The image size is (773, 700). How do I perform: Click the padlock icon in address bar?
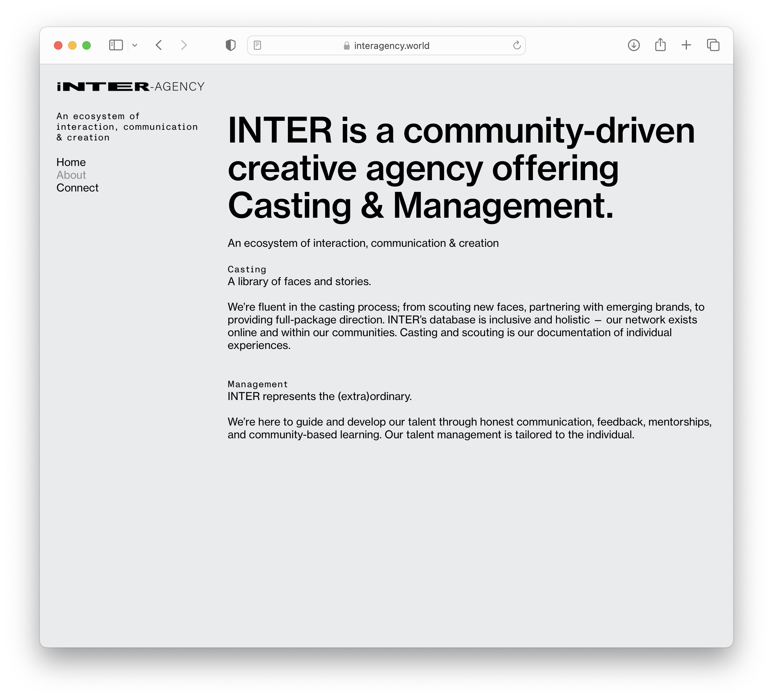347,46
